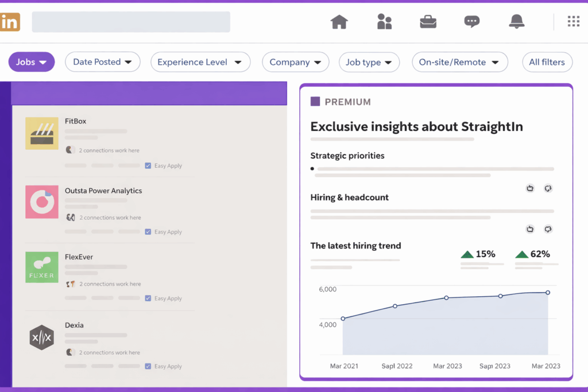
Task: Click 'Exclusive insights about StraightIn' heading
Action: coord(417,127)
